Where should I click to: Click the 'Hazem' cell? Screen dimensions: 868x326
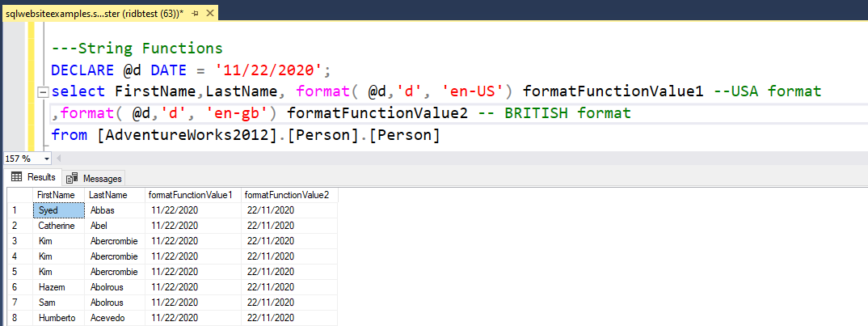point(59,287)
